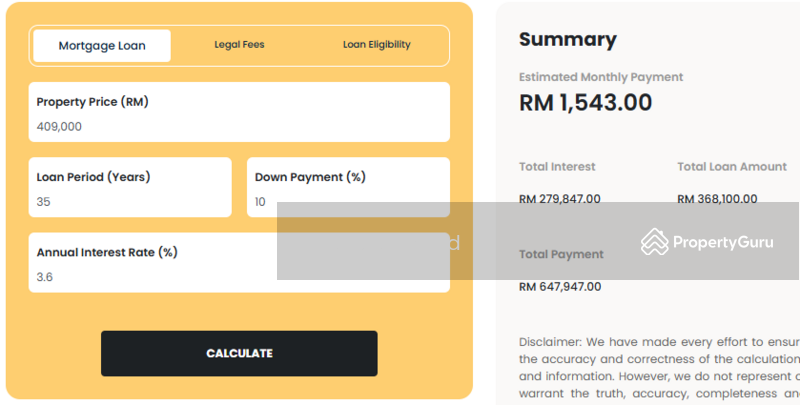Click the Total Payment label
The height and width of the screenshot is (405, 800).
tap(561, 255)
